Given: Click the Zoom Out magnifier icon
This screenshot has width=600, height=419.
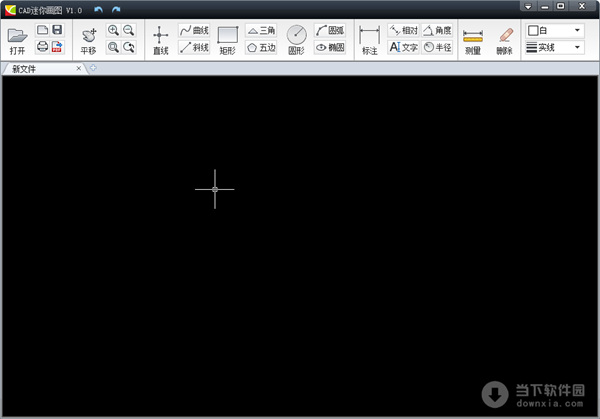Looking at the screenshot, I should tap(128, 31).
